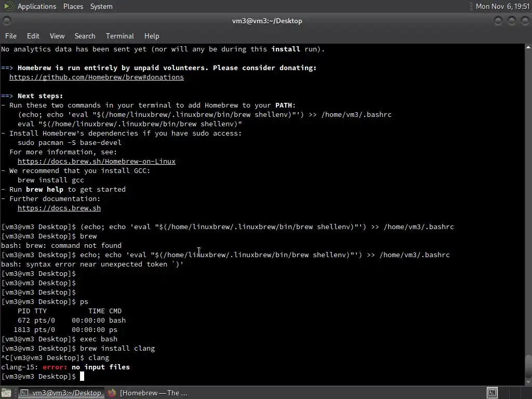
Task: Open the docs.brew.sh/Homebrew-on-Linux link
Action: (96, 161)
